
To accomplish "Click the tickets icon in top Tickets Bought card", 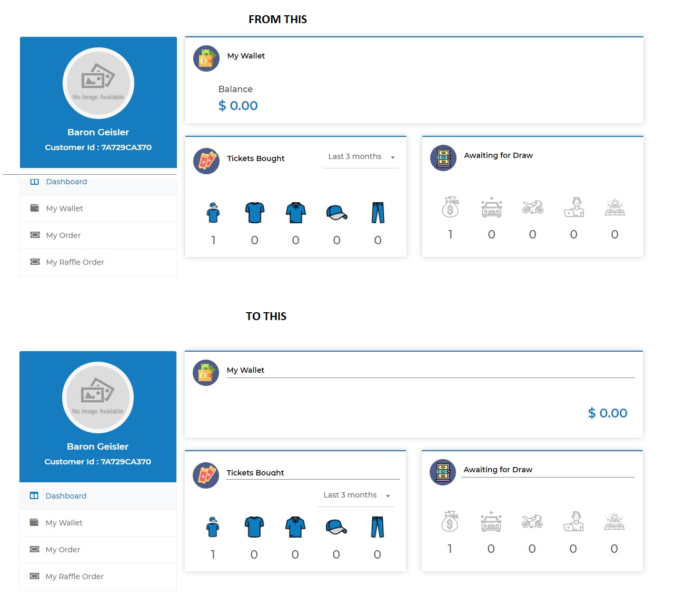I will (206, 161).
